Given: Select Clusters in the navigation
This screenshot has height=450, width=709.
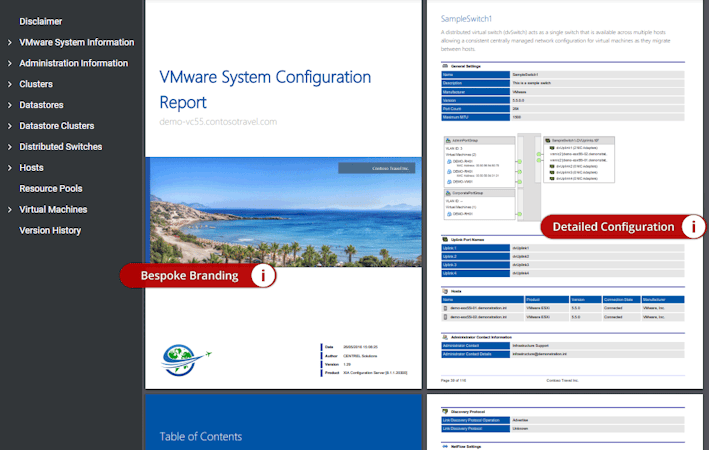Looking at the screenshot, I should pos(36,84).
